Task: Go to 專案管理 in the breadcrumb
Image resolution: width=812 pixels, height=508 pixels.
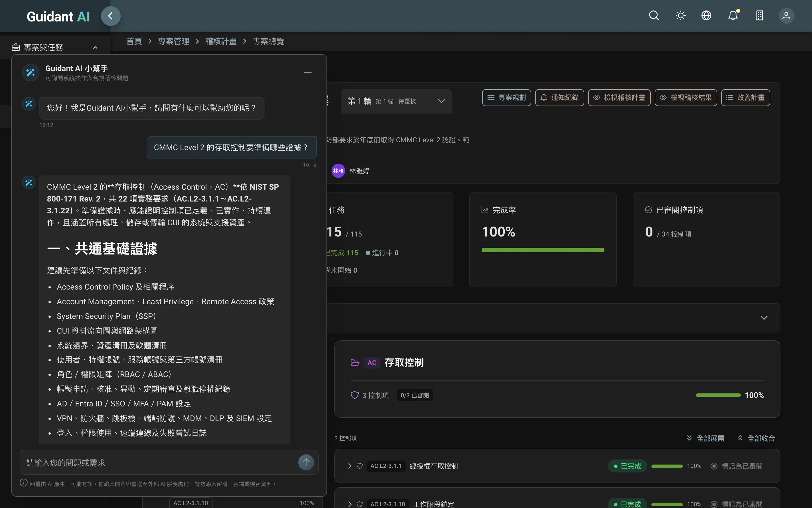Action: click(x=173, y=41)
